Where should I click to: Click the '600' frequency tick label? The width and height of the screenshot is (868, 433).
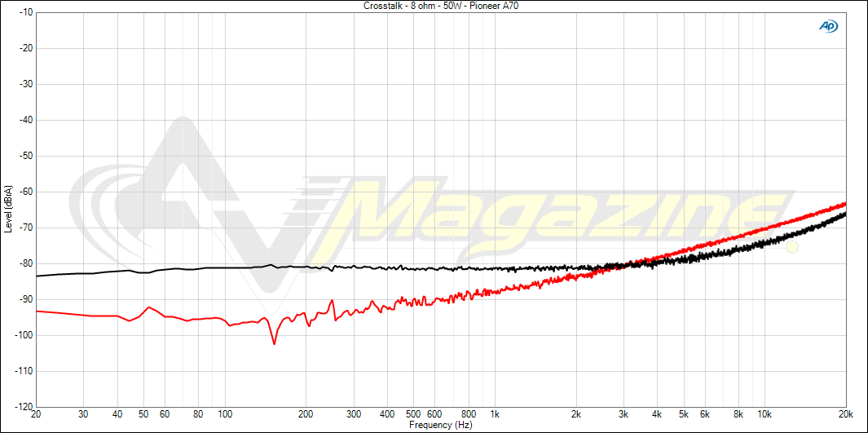tap(434, 414)
